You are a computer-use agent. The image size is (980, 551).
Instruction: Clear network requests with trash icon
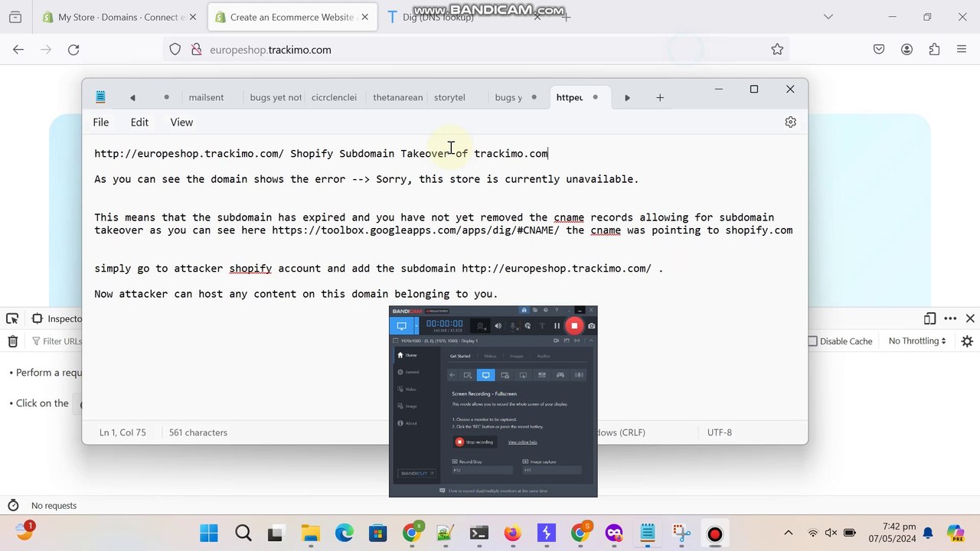click(x=12, y=341)
